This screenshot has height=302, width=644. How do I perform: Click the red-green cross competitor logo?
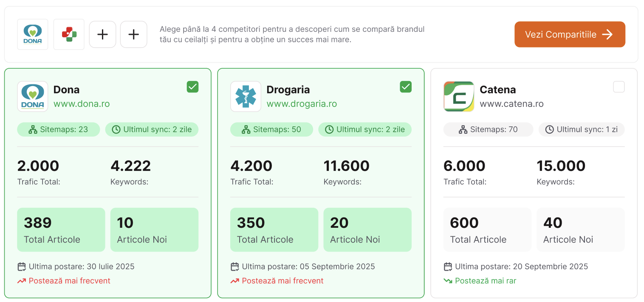pyautogui.click(x=69, y=34)
